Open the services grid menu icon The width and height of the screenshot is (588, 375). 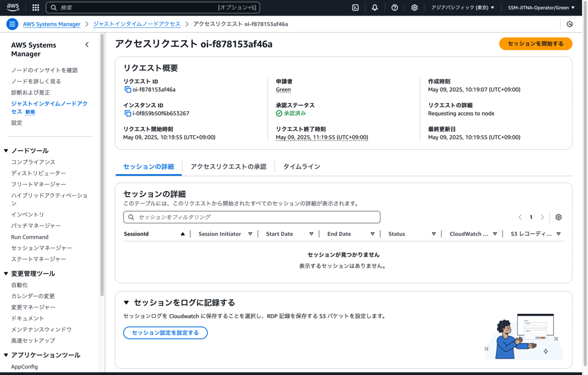(36, 7)
